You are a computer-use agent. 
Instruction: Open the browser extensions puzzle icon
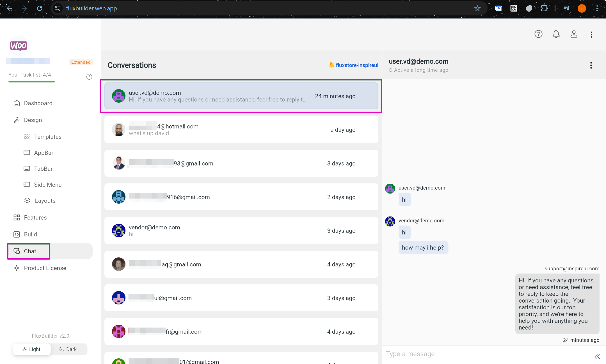click(544, 8)
